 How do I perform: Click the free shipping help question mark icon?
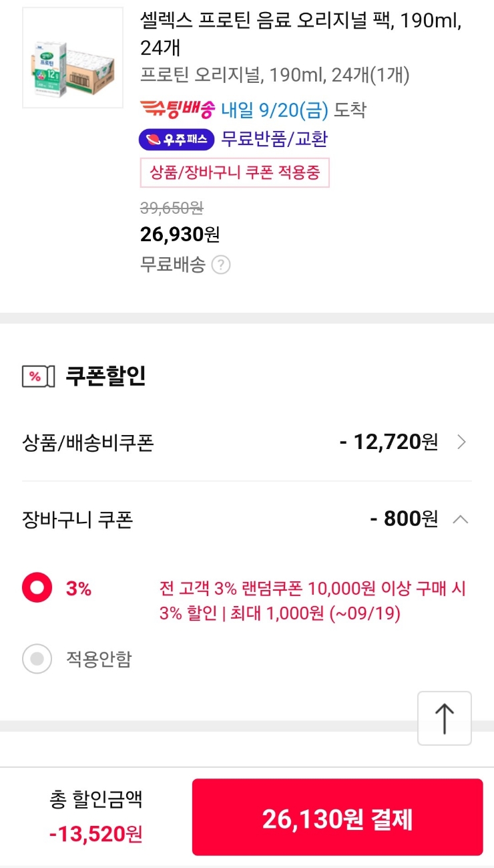pyautogui.click(x=221, y=265)
